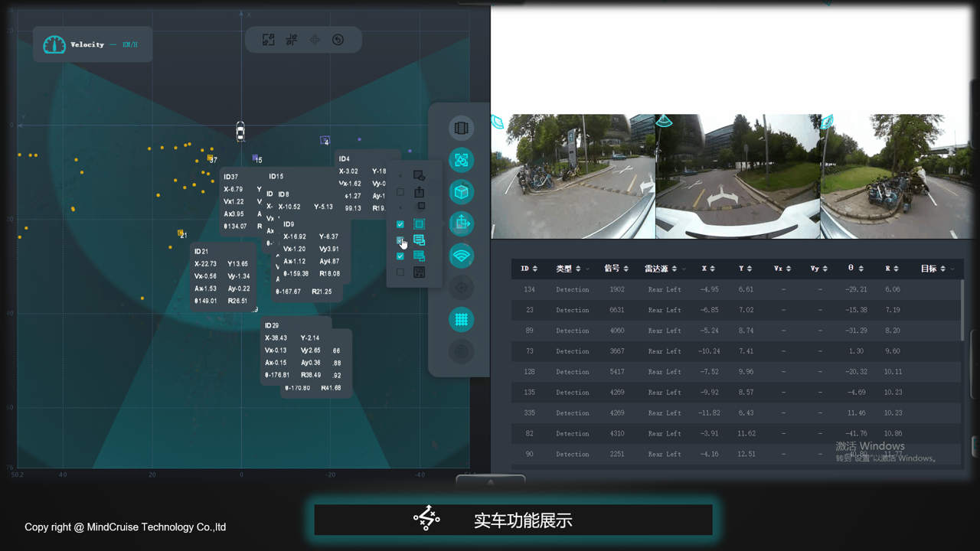
Task: Toggle the checkbox under the cursor hand
Action: 400,240
